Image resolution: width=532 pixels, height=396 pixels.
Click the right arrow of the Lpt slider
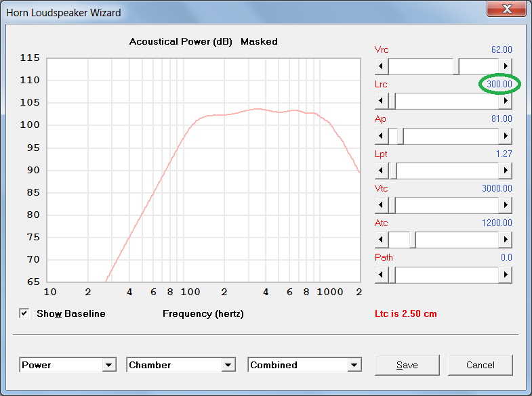pos(505,171)
